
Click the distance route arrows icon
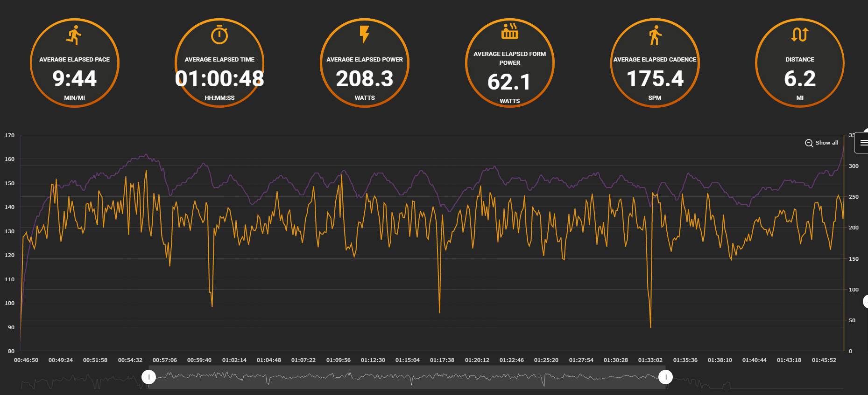800,35
